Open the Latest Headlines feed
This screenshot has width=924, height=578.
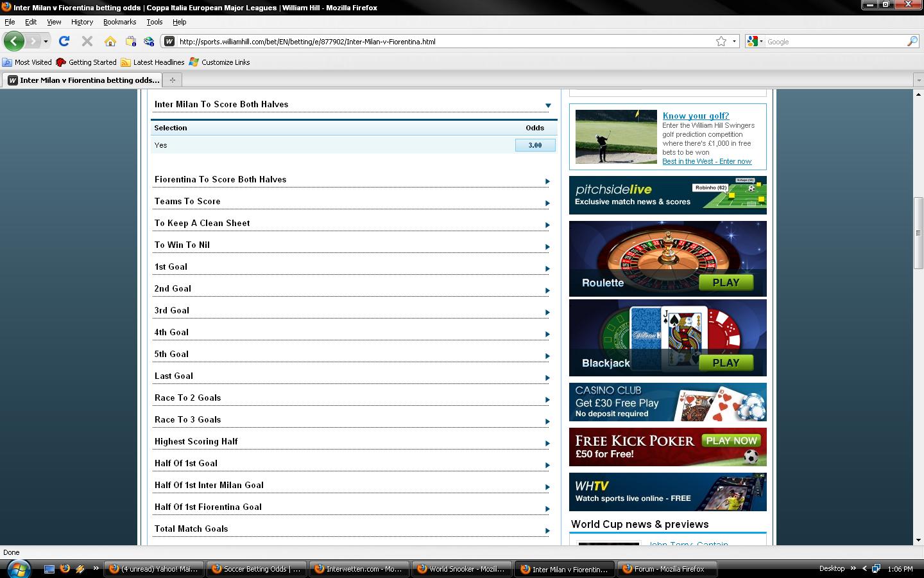153,62
